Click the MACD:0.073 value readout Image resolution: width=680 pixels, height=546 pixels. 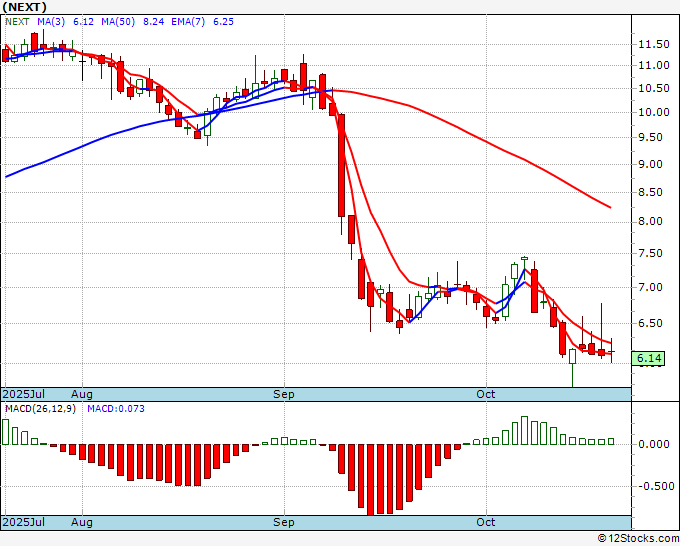(116, 409)
